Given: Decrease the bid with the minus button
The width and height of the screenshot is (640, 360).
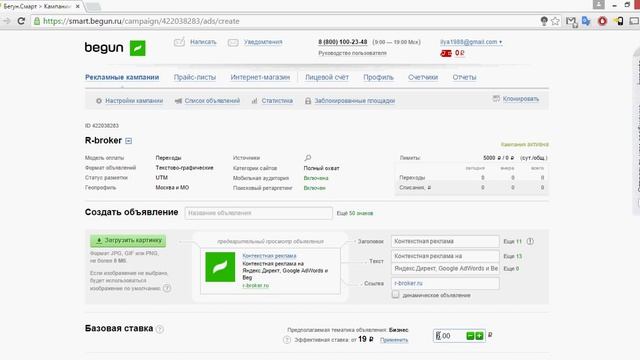Looking at the screenshot, I should pos(470,336).
